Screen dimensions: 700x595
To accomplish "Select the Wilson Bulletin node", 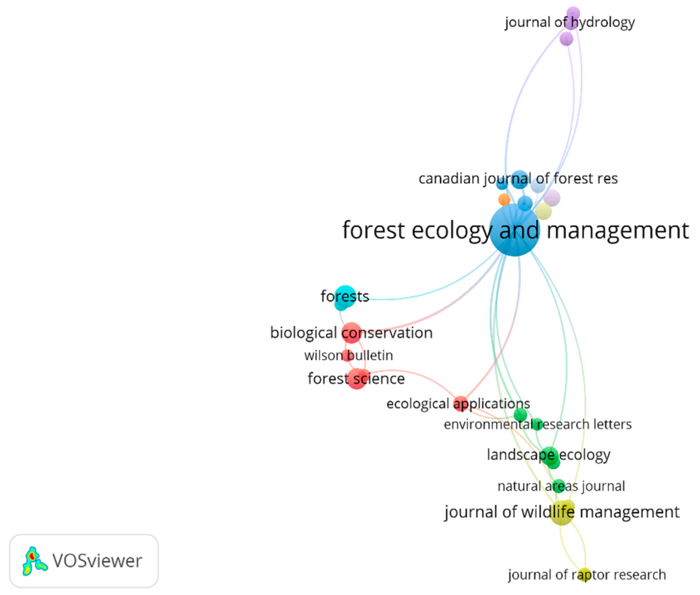I will [x=347, y=355].
